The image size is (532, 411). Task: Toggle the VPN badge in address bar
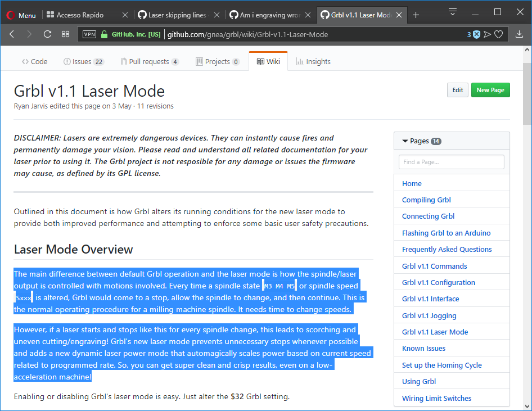[89, 34]
